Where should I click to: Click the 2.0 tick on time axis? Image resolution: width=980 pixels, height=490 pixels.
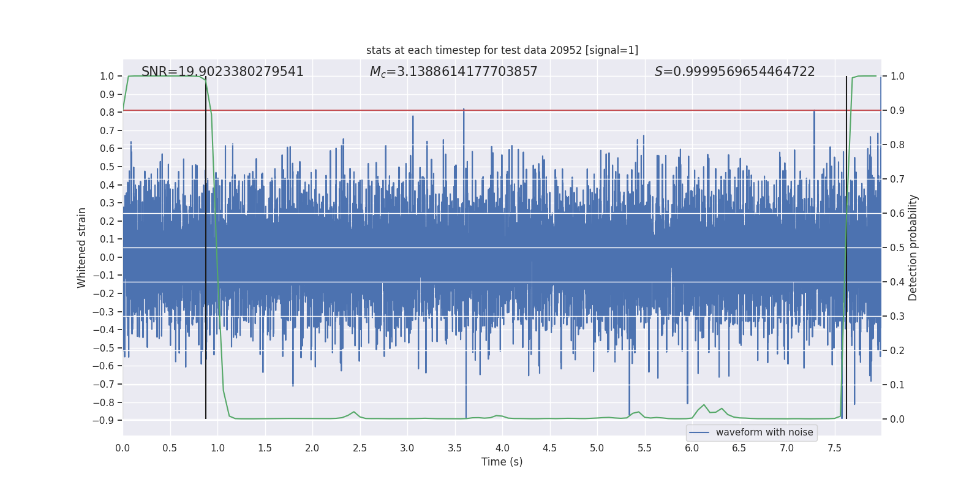pos(312,448)
